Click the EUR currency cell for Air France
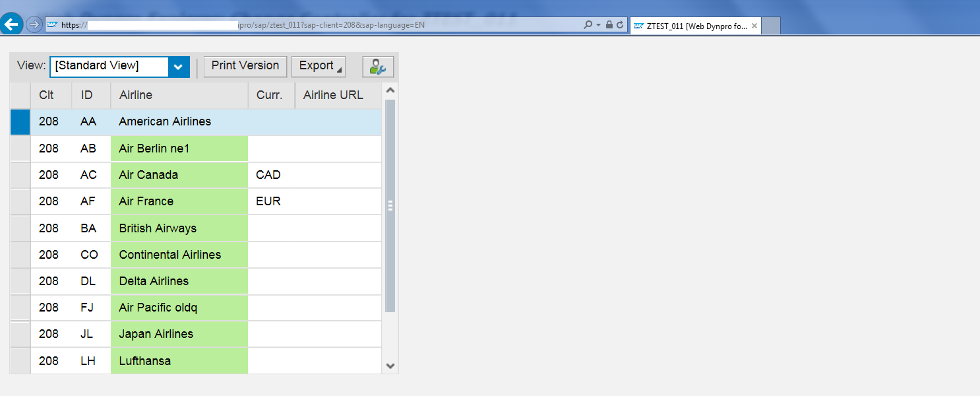This screenshot has height=396, width=980. coord(267,201)
